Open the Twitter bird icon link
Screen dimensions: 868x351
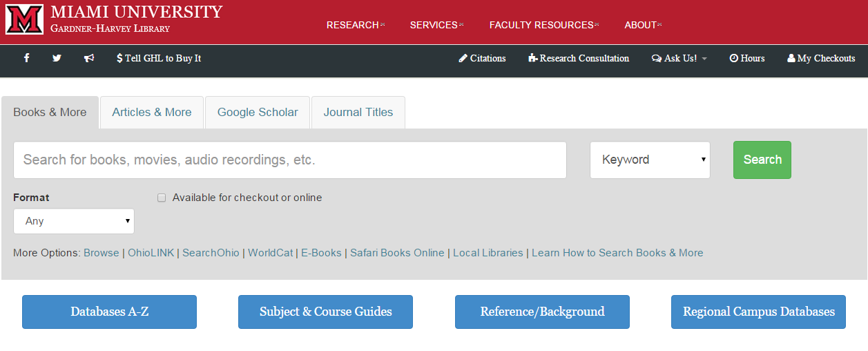click(x=57, y=58)
